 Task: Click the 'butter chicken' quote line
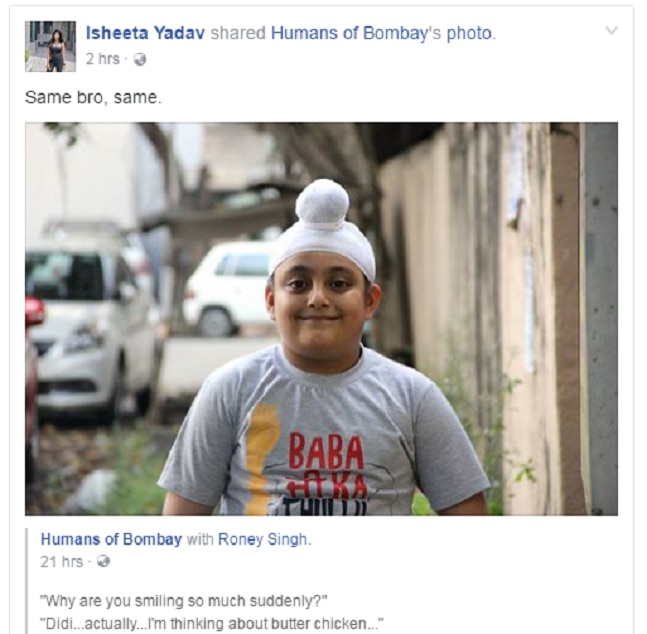point(212,623)
